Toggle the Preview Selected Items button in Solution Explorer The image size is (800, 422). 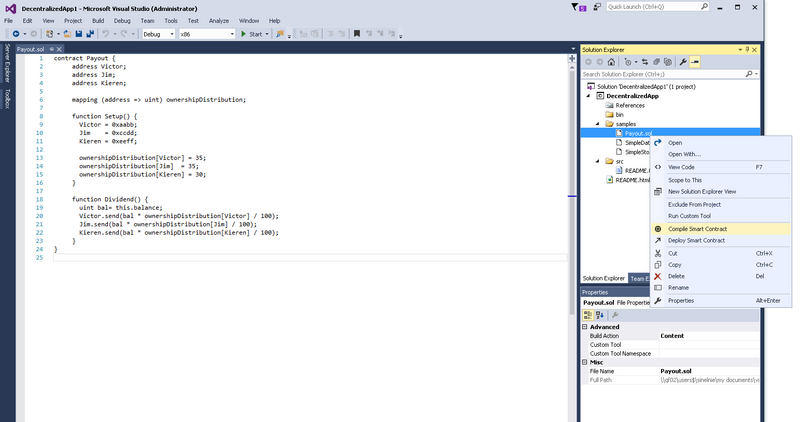click(x=694, y=62)
